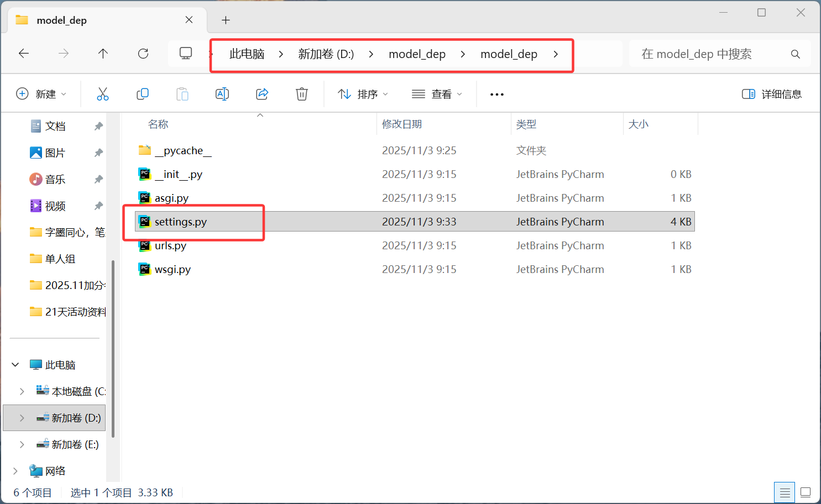Click 新加卷 (D:) in the address breadcrumb
This screenshot has width=821, height=504.
point(326,54)
